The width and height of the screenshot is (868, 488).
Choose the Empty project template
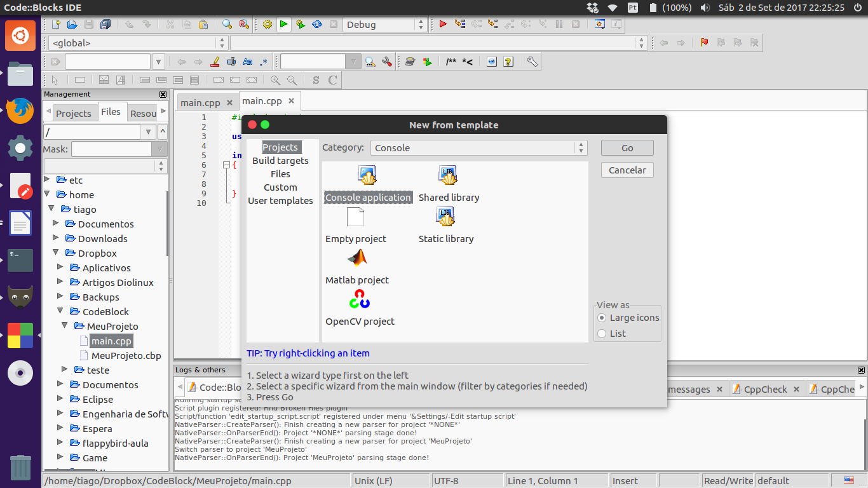pos(356,225)
